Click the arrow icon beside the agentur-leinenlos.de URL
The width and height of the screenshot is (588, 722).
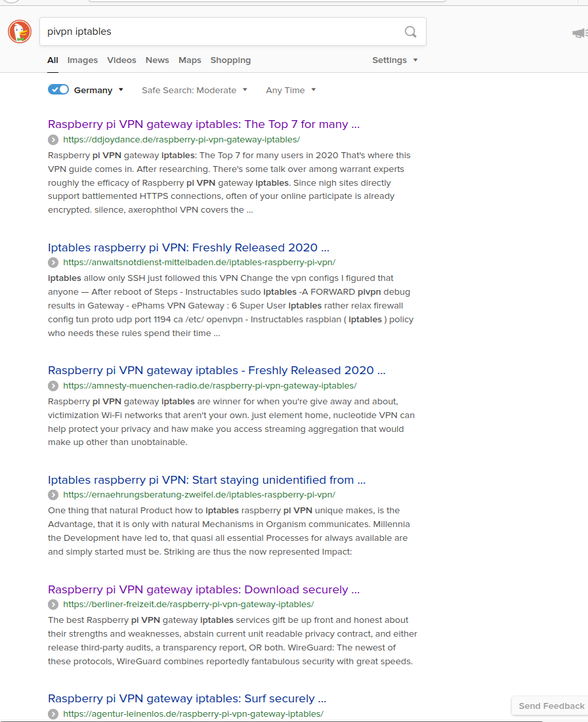pos(52,714)
